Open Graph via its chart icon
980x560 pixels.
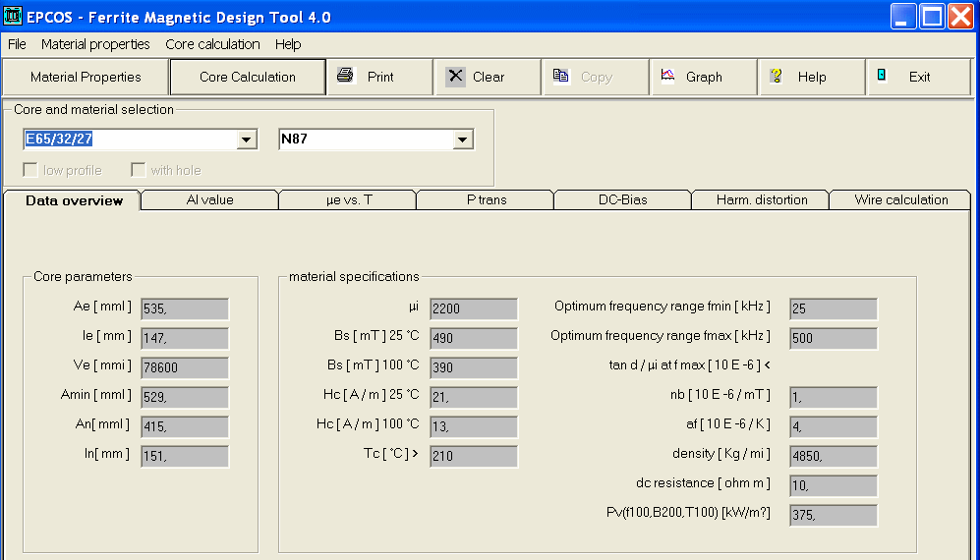pyautogui.click(x=667, y=76)
